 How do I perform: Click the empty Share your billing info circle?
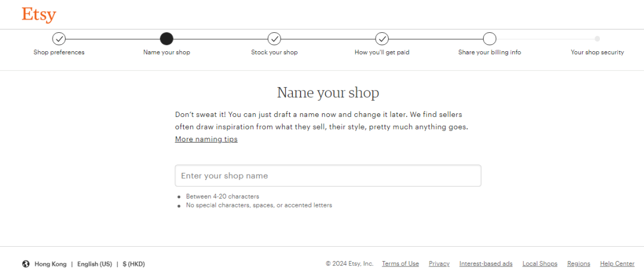pyautogui.click(x=490, y=39)
